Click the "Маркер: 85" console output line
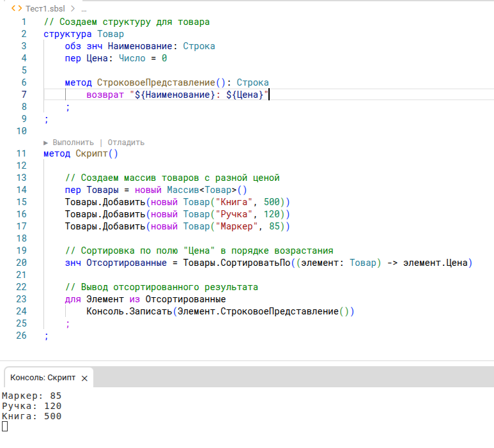This screenshot has width=494, height=448. (x=32, y=396)
